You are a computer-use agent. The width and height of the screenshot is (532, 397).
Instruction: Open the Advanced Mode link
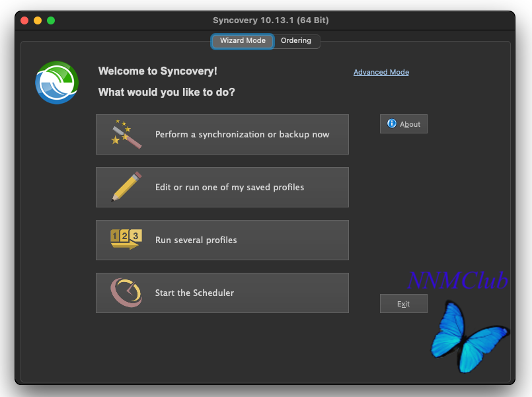[x=381, y=72]
